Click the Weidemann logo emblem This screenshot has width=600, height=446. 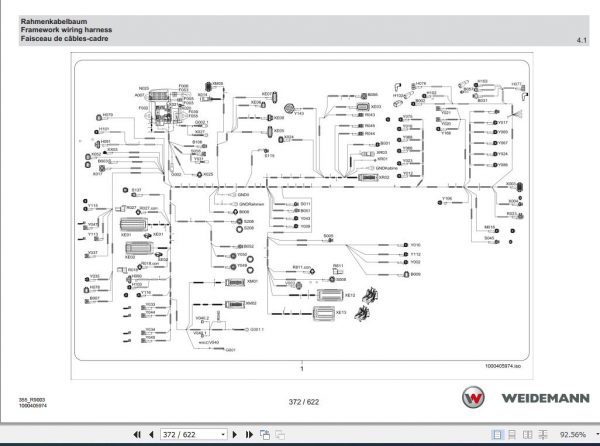coord(473,397)
